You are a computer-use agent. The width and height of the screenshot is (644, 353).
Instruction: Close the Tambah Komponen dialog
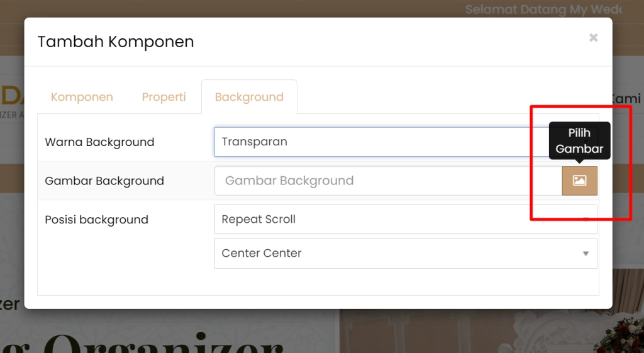(593, 38)
